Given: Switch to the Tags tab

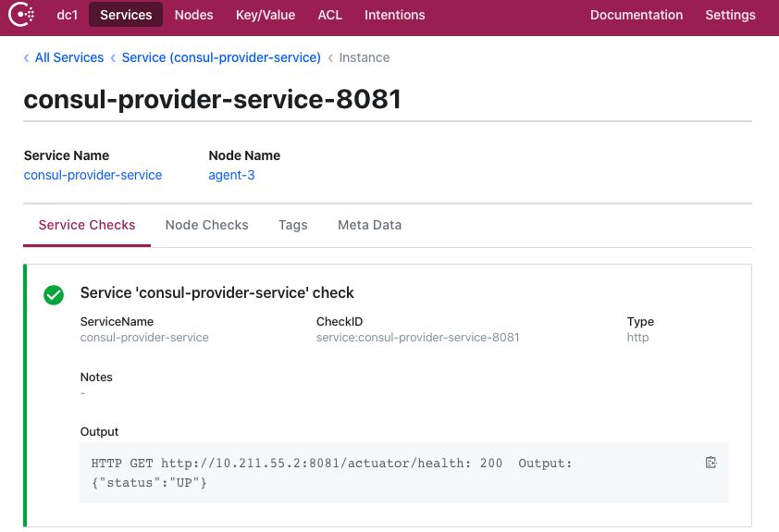Looking at the screenshot, I should [292, 225].
